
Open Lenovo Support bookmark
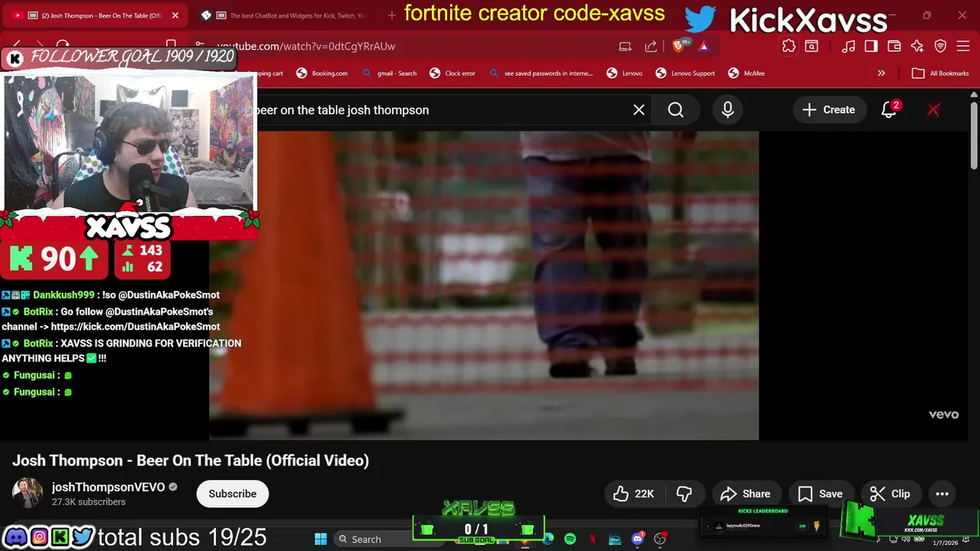point(685,73)
